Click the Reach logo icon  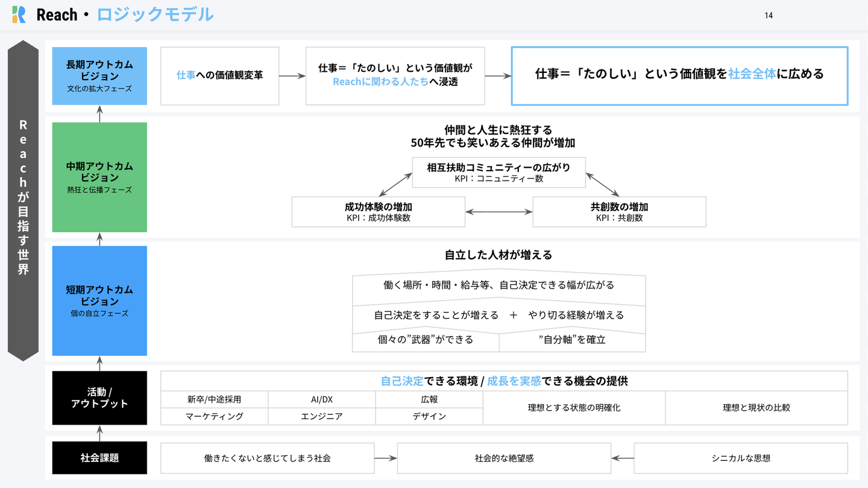pos(19,14)
